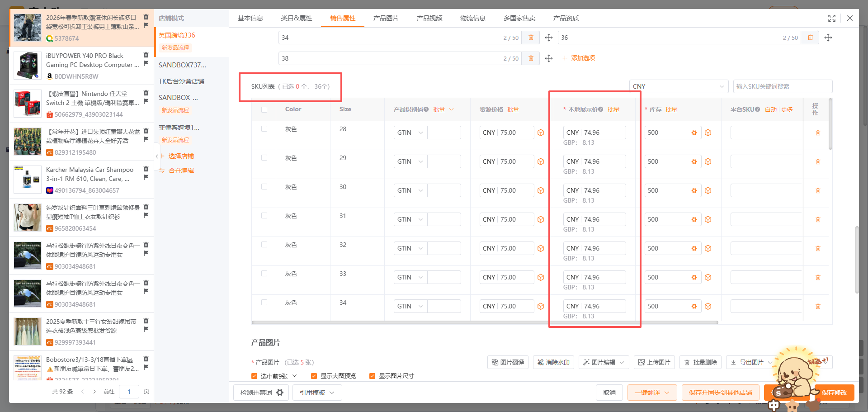
Task: Expand 引用模板 dropdown
Action: click(x=317, y=393)
